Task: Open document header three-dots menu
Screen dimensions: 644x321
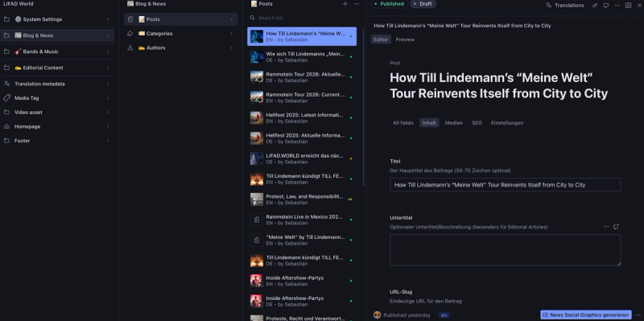Action: point(617,6)
